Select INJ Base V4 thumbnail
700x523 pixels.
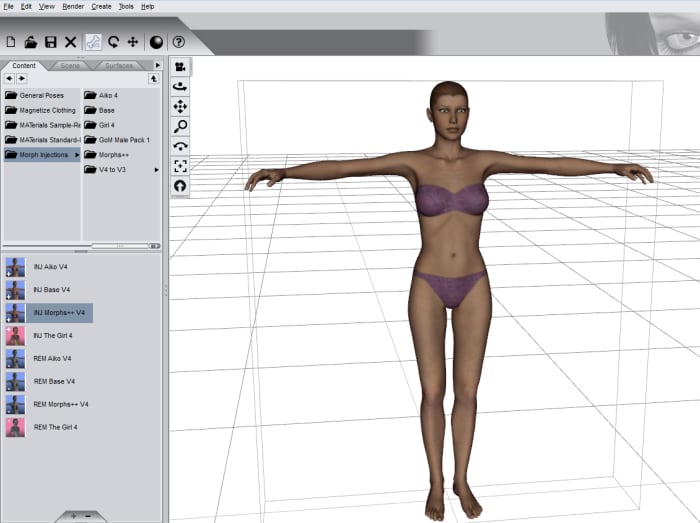pos(15,290)
